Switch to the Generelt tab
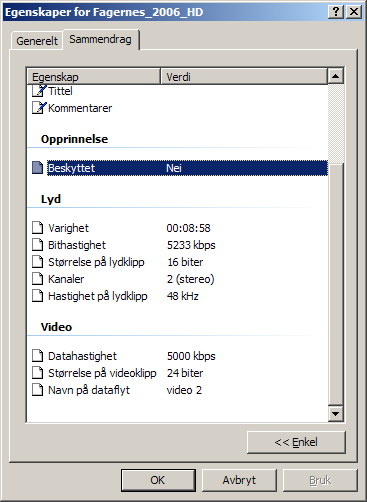The image size is (367, 502). pos(37,41)
